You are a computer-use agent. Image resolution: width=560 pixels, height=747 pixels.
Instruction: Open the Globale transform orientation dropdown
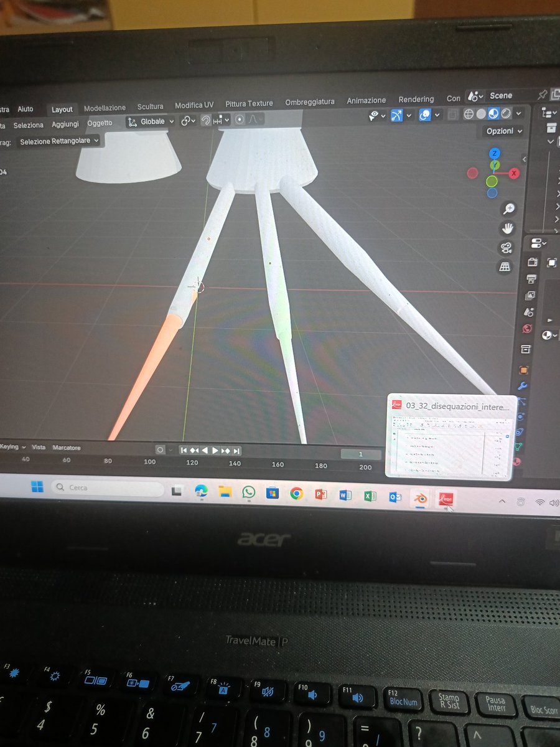151,121
